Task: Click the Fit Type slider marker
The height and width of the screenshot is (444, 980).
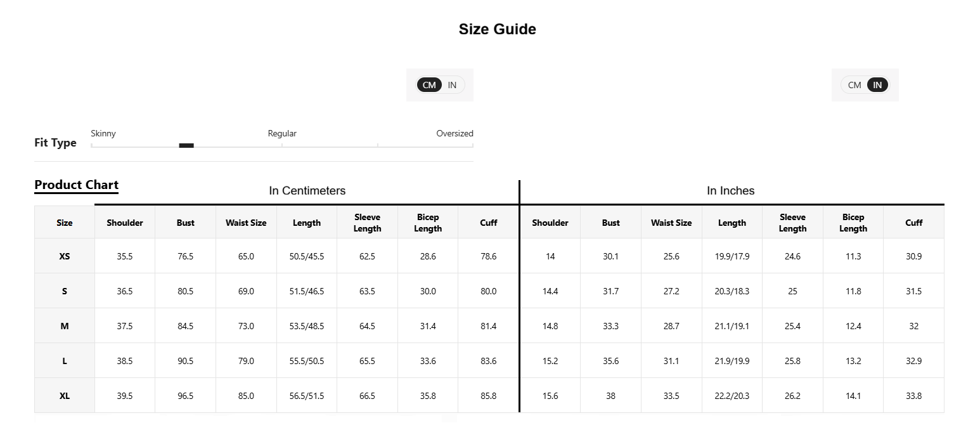Action: coord(186,145)
